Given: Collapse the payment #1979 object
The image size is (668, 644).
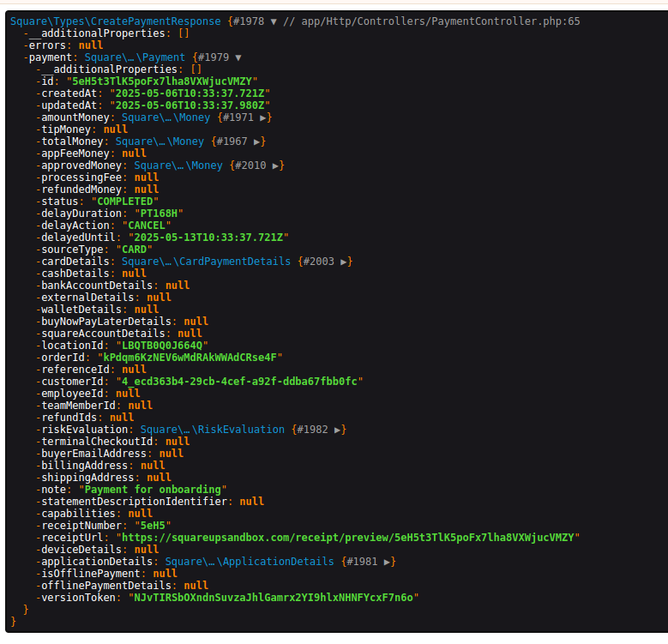Looking at the screenshot, I should click(238, 57).
